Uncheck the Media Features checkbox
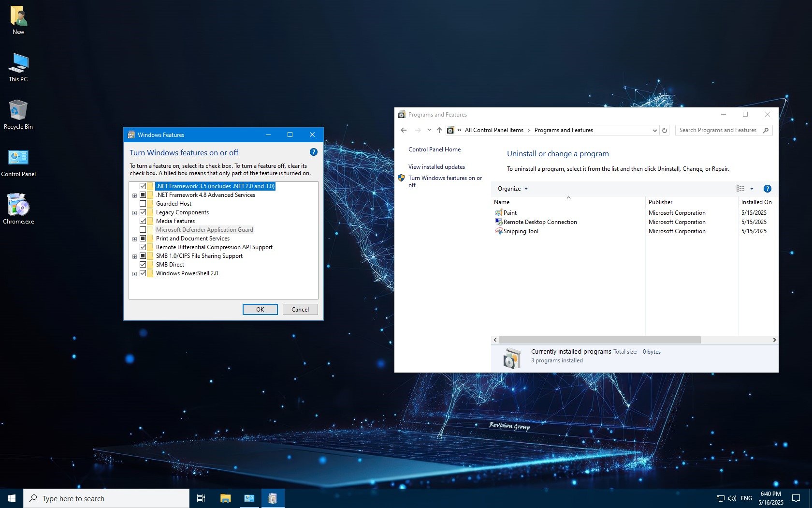Image resolution: width=812 pixels, height=508 pixels. click(x=143, y=221)
